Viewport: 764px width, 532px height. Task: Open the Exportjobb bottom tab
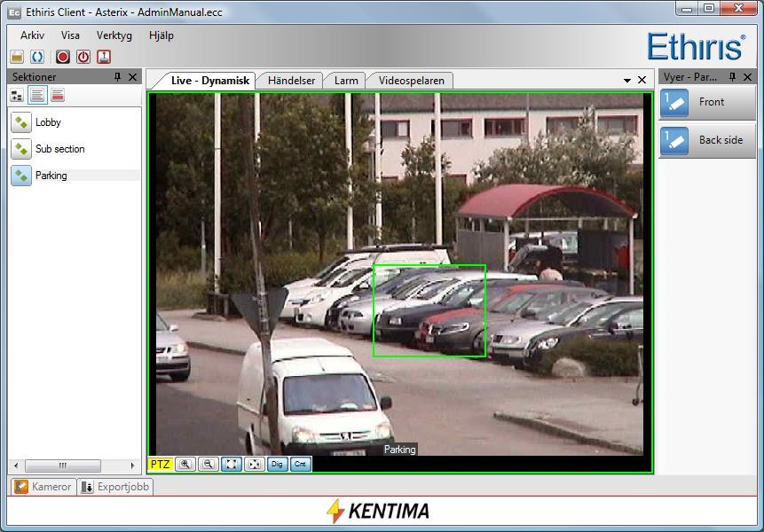point(115,487)
